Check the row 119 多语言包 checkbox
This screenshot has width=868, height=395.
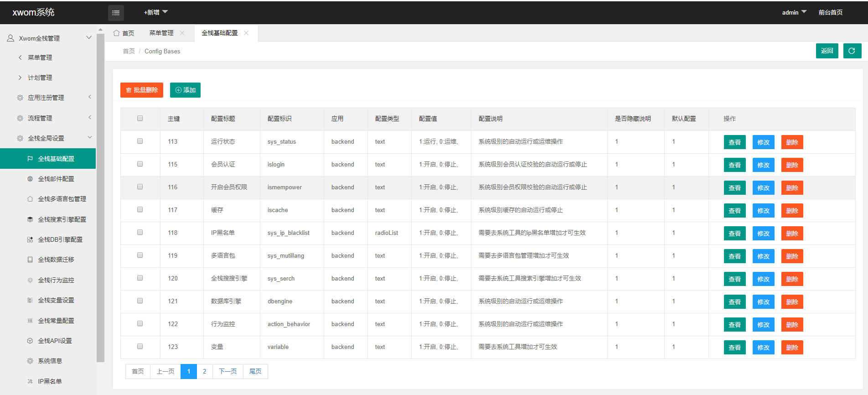(x=140, y=255)
